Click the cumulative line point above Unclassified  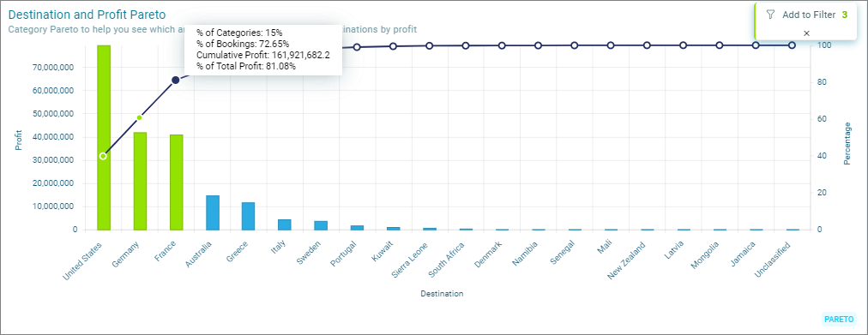(792, 45)
